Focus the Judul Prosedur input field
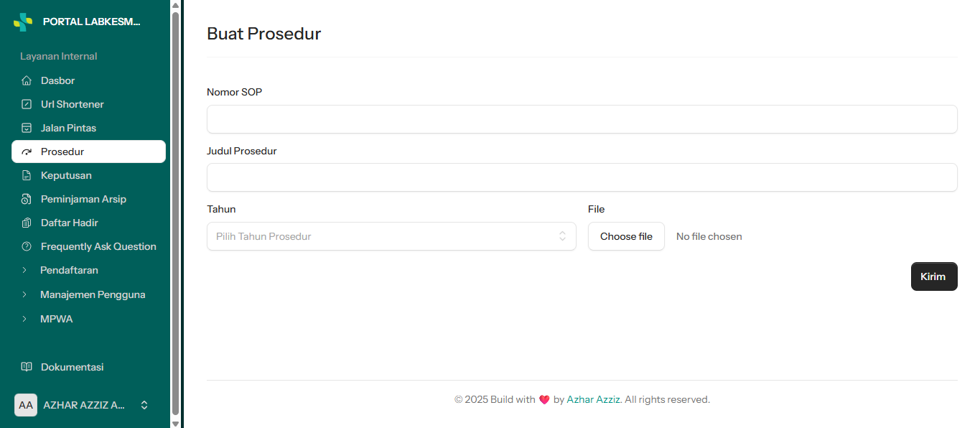The image size is (980, 428). click(x=582, y=177)
